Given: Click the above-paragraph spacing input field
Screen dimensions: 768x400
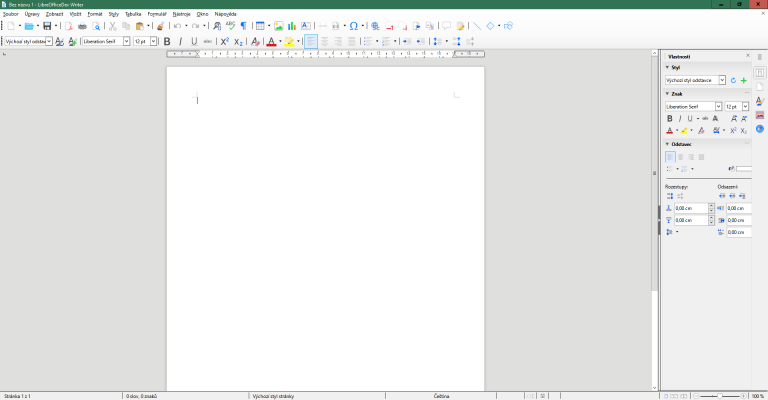Looking at the screenshot, I should 691,208.
